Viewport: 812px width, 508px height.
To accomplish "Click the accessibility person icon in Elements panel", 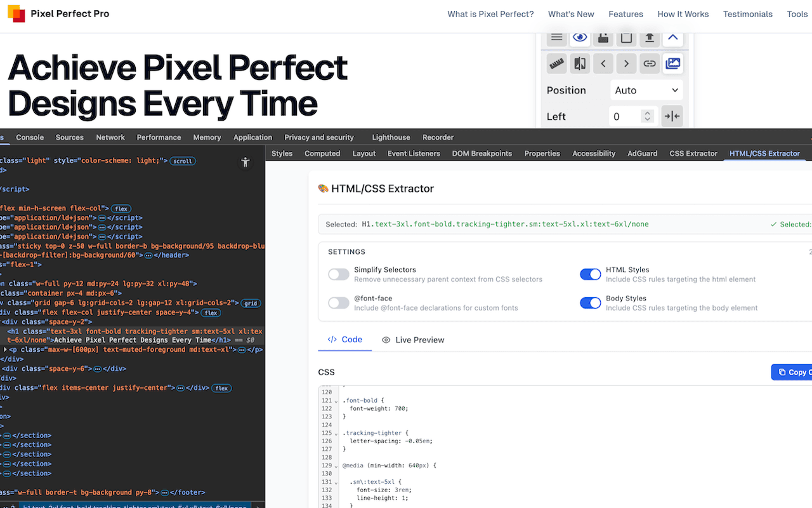I will (246, 163).
